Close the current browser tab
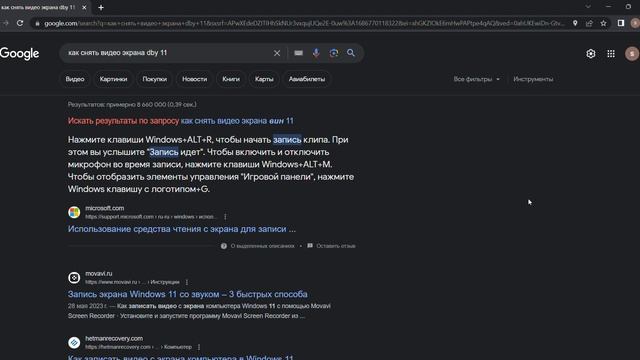 [x=84, y=7]
